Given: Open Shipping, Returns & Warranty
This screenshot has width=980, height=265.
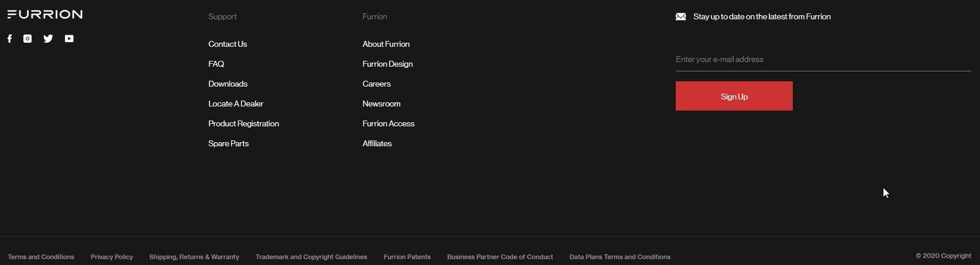Looking at the screenshot, I should (194, 257).
